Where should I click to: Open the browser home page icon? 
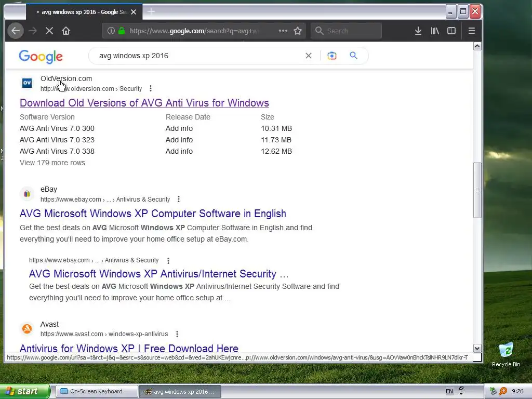pyautogui.click(x=66, y=31)
